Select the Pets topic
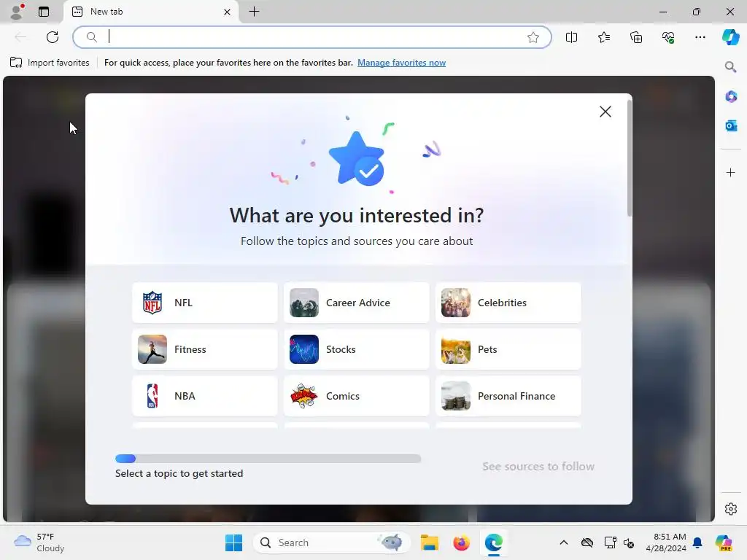This screenshot has height=560, width=747. pyautogui.click(x=508, y=349)
